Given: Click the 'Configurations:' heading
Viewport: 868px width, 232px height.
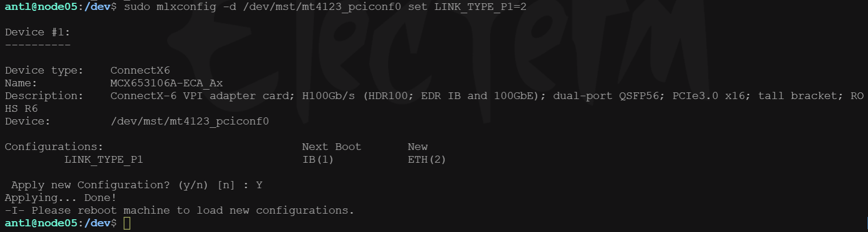Looking at the screenshot, I should (x=54, y=147).
